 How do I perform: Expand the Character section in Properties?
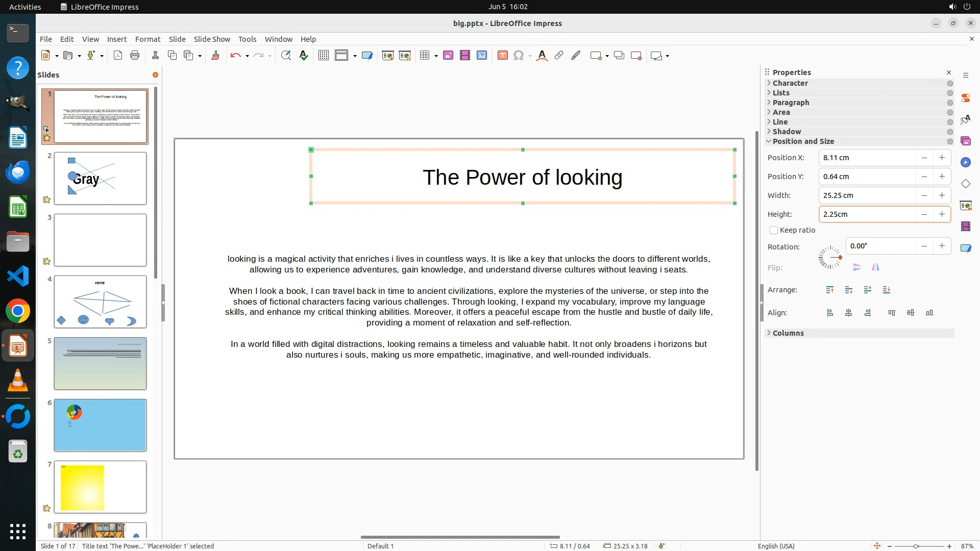pyautogui.click(x=790, y=83)
